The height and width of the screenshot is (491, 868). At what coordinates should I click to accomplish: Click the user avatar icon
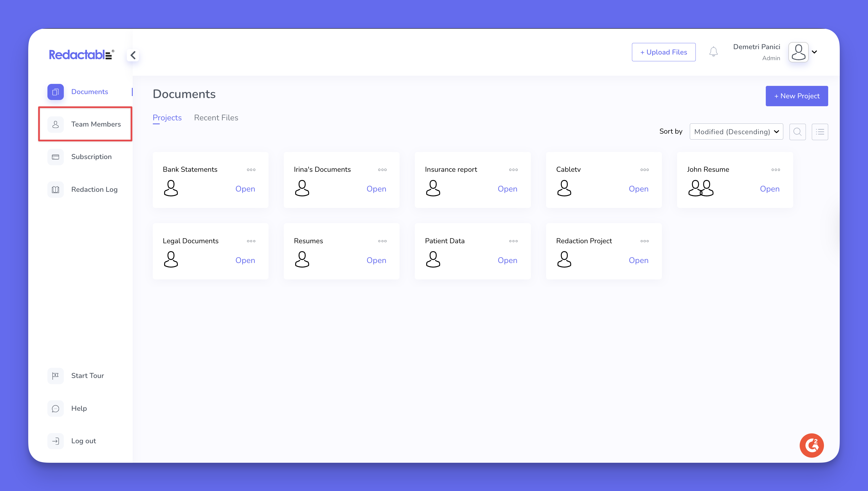coord(798,52)
